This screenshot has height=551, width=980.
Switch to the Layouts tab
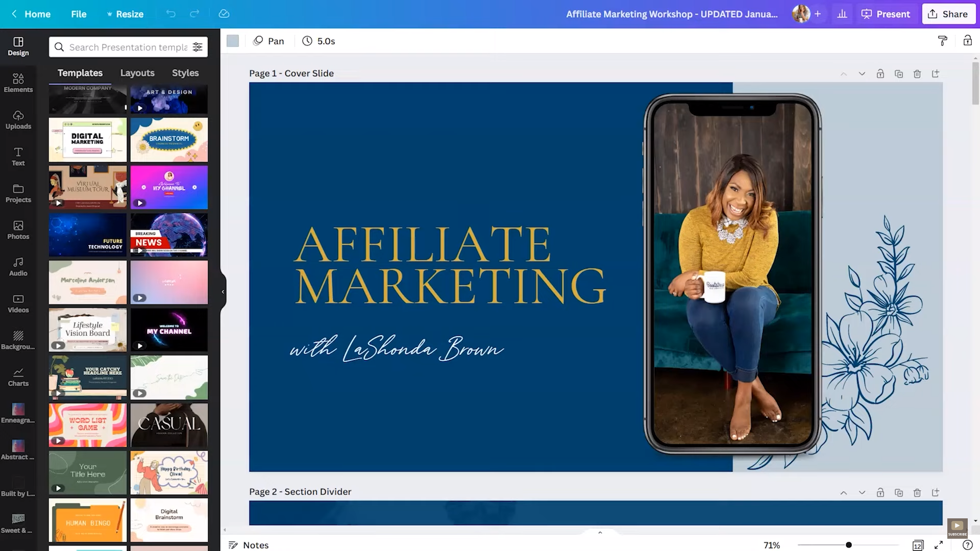(137, 73)
